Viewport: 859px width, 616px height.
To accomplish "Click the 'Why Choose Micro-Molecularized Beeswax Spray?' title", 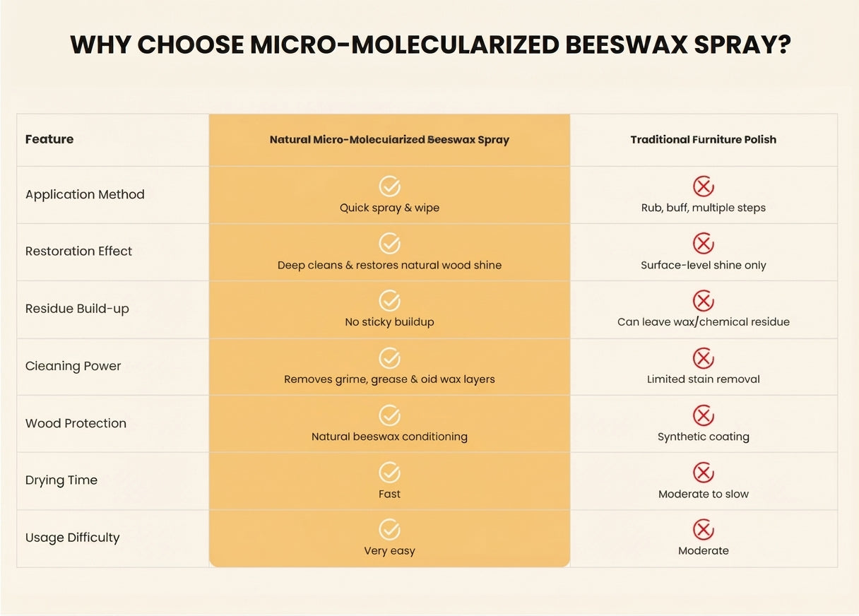I will (x=430, y=45).
